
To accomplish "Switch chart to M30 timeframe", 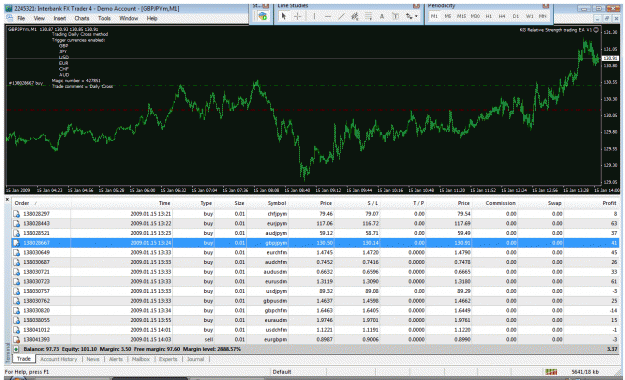I will point(475,16).
